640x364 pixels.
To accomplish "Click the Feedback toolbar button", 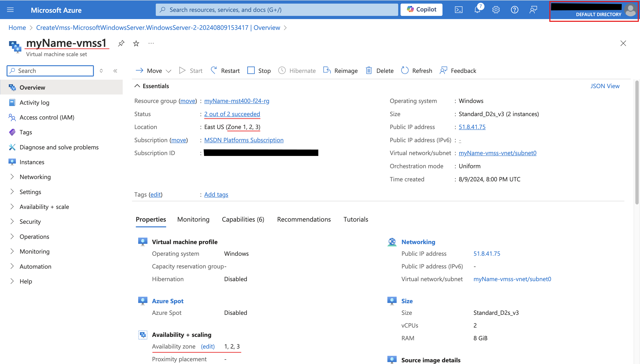I will (458, 71).
